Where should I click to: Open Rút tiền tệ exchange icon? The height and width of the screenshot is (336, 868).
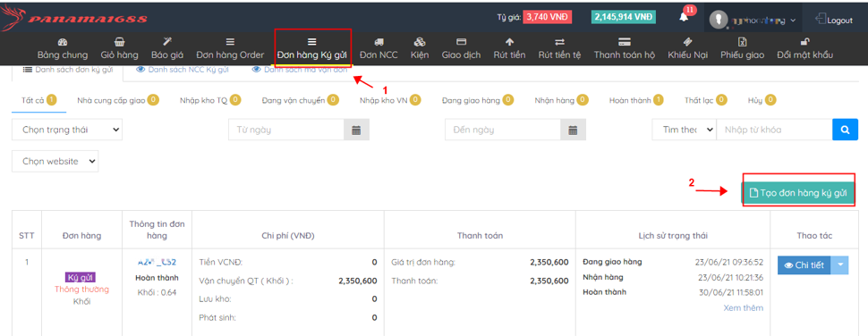(x=559, y=42)
